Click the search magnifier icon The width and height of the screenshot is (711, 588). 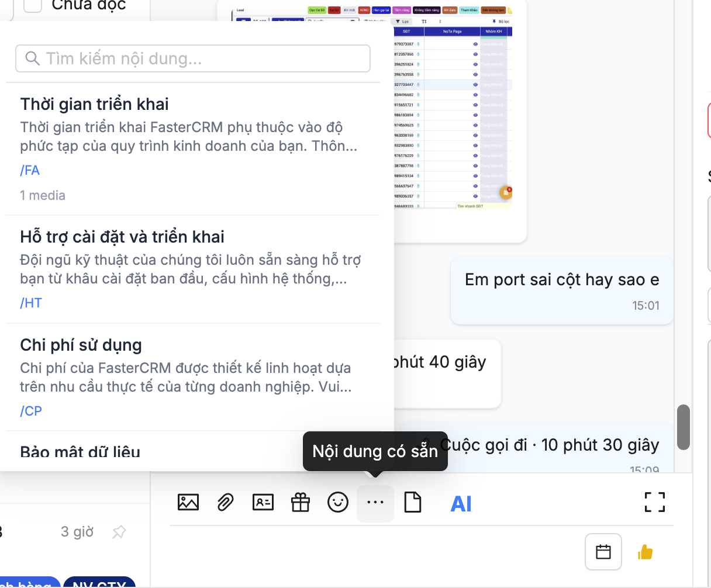33,58
